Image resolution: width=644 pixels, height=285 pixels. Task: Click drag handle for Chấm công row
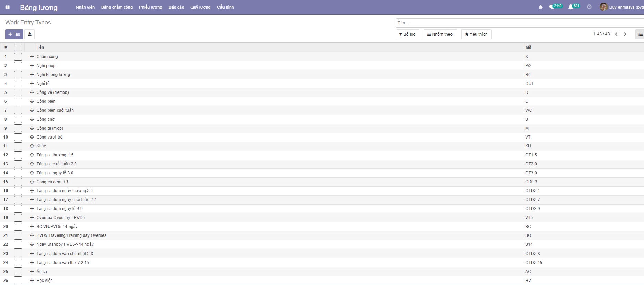coord(32,57)
